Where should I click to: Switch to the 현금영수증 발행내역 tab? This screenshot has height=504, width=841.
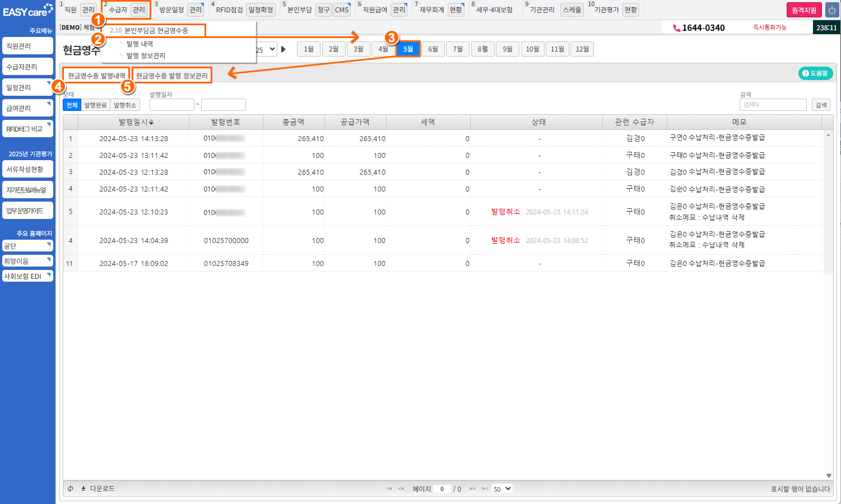[96, 76]
